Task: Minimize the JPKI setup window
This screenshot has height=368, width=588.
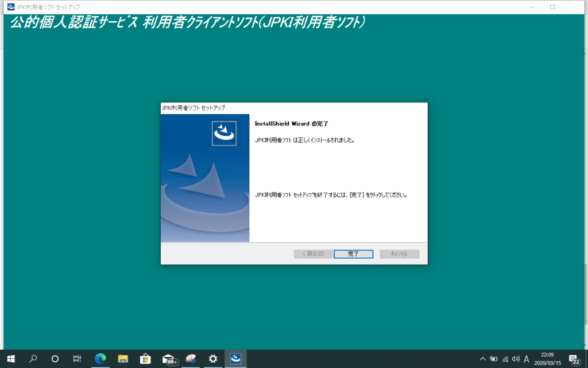Action: click(x=532, y=7)
